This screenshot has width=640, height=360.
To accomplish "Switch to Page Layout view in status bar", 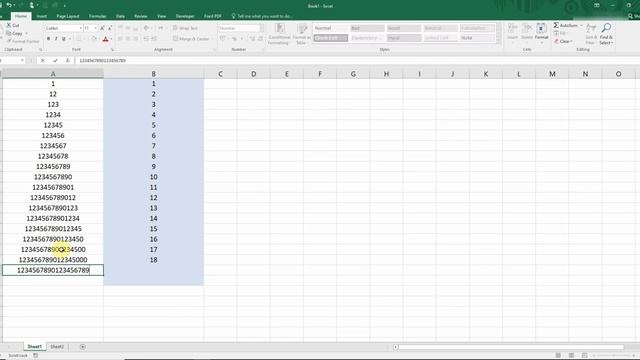I will pyautogui.click(x=571, y=356).
